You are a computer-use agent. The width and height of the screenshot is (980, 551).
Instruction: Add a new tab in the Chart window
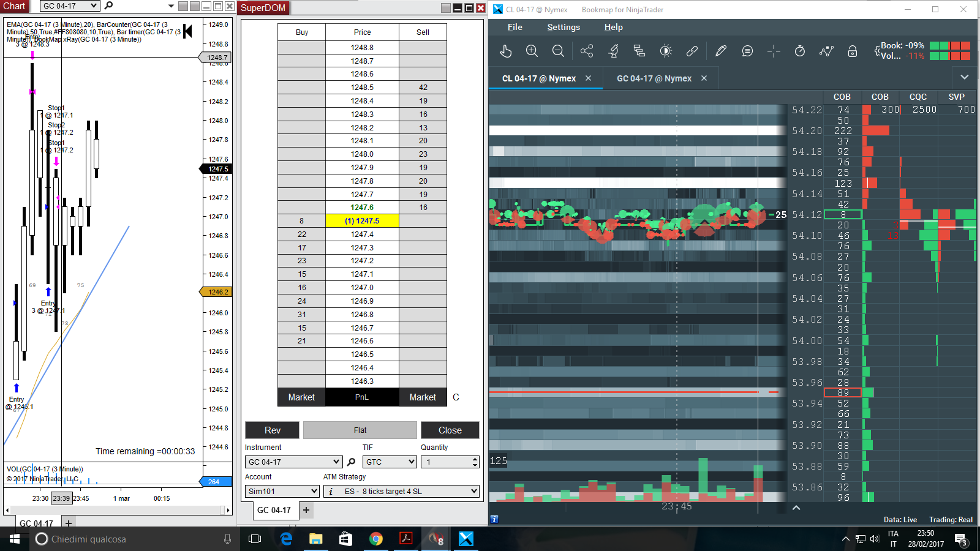(x=69, y=523)
